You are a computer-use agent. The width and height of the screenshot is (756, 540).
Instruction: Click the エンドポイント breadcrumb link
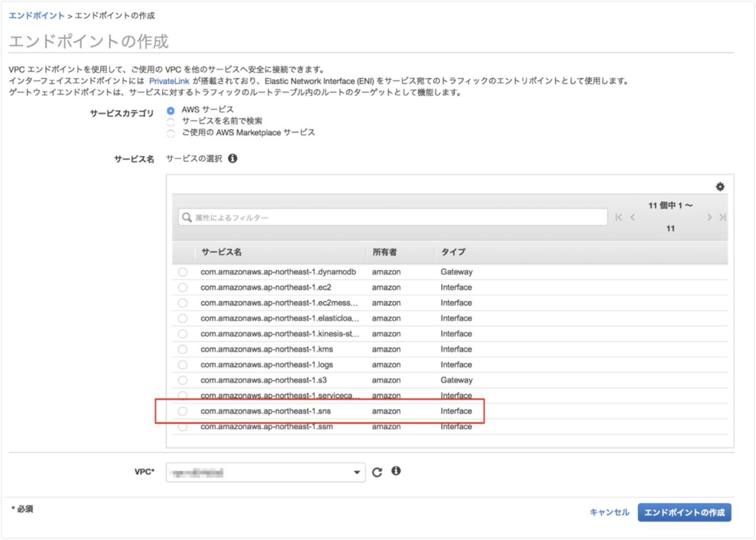coord(37,15)
